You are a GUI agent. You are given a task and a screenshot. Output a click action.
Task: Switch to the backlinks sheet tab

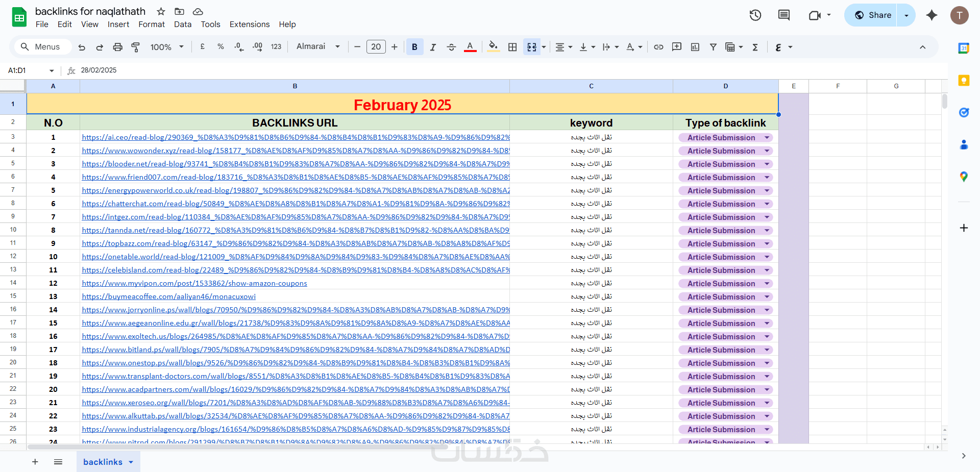point(103,462)
